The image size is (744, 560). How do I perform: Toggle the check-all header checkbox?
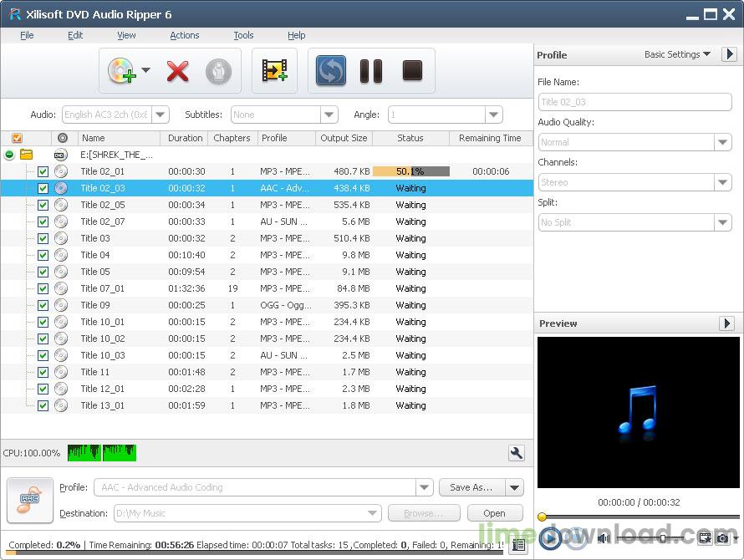click(x=17, y=138)
